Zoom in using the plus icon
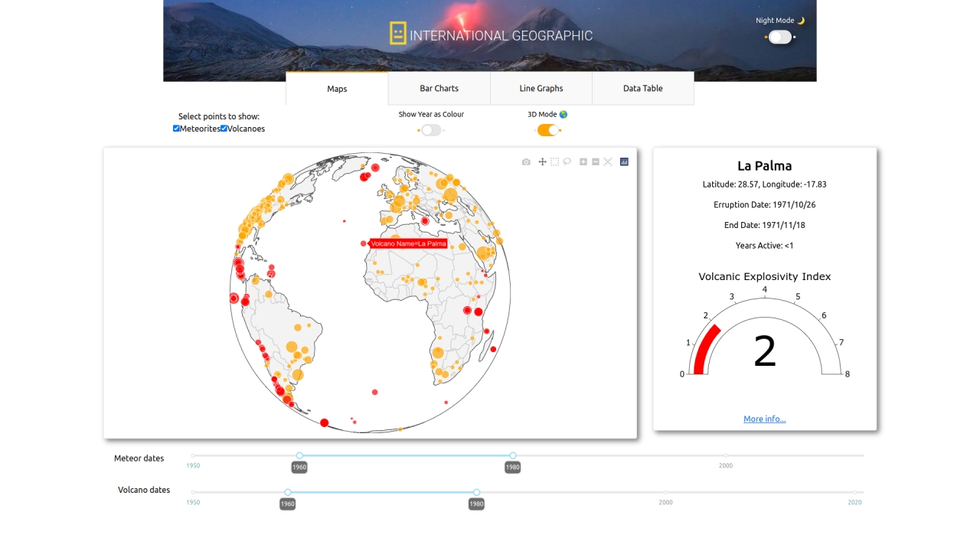Viewport: 980px width, 551px height. click(583, 161)
